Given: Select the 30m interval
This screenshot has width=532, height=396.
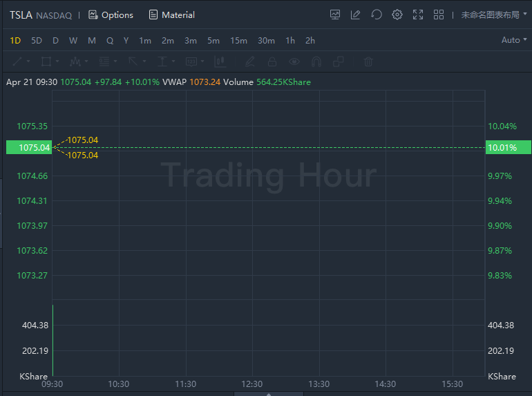Looking at the screenshot, I should point(266,41).
